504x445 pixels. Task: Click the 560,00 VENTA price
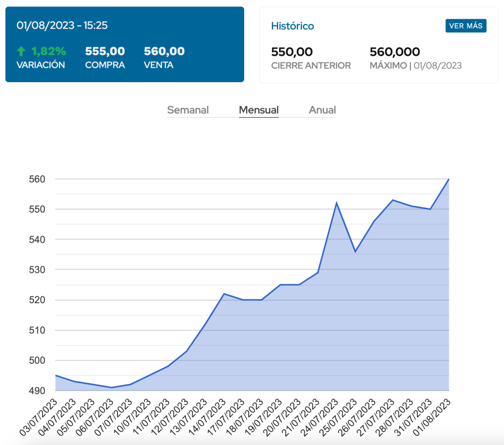point(164,51)
